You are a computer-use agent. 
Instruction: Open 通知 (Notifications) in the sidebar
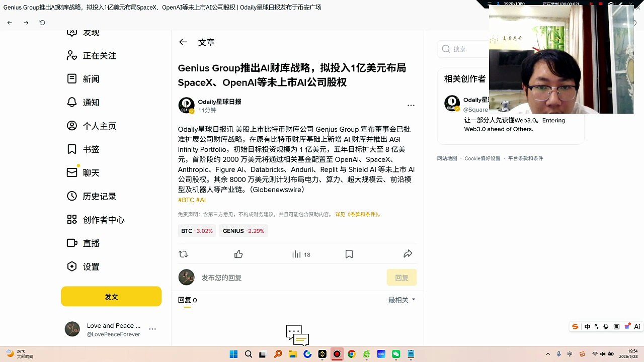pyautogui.click(x=91, y=103)
